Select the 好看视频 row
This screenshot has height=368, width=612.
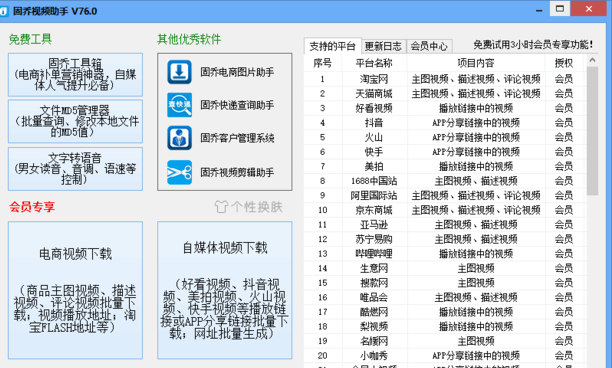click(x=445, y=108)
